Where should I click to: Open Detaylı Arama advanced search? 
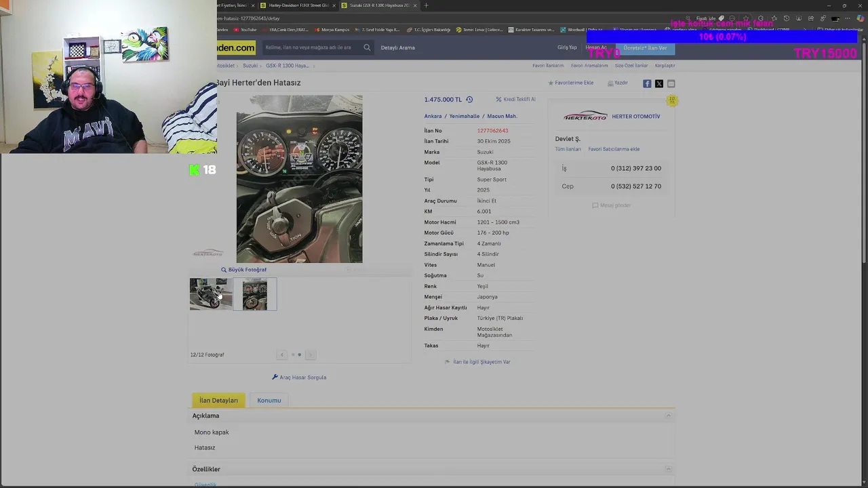pos(397,47)
